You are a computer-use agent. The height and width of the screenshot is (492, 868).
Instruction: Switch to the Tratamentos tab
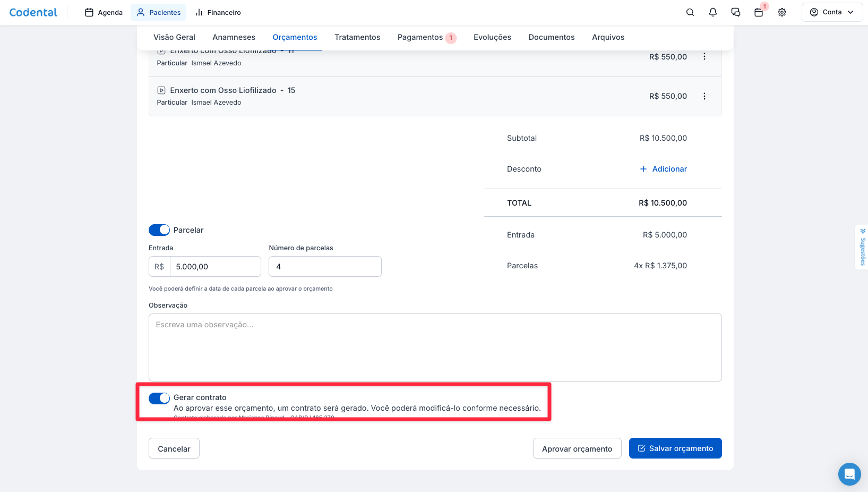pos(357,37)
